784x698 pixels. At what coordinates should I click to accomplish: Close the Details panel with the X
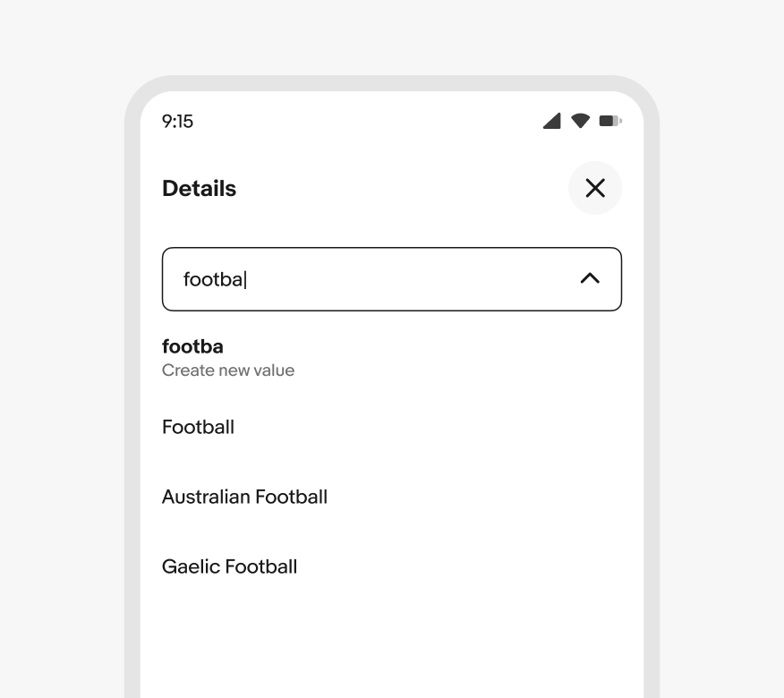[595, 188]
